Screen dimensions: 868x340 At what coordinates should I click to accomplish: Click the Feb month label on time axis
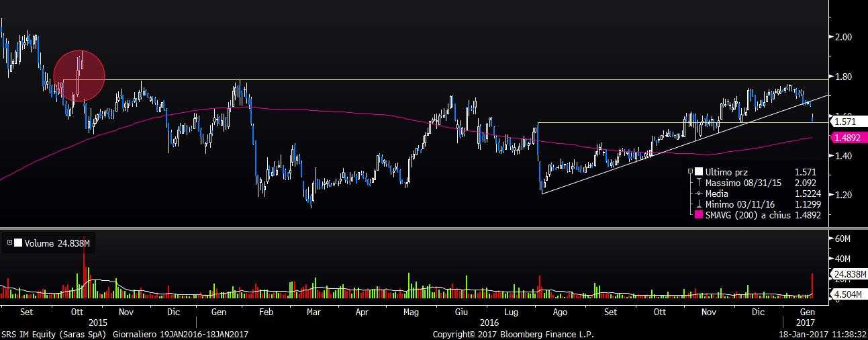265,312
